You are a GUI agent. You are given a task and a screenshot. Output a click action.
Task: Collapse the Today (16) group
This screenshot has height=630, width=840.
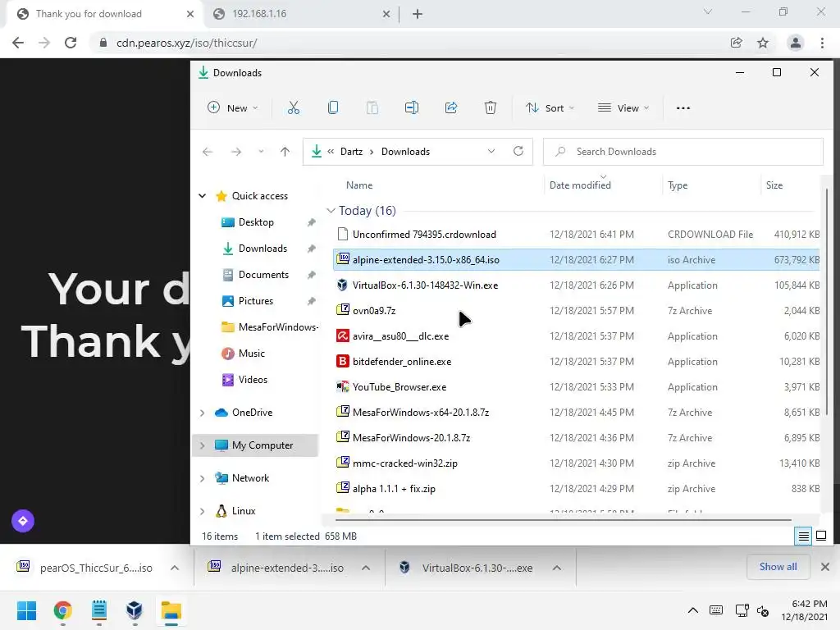click(x=331, y=211)
